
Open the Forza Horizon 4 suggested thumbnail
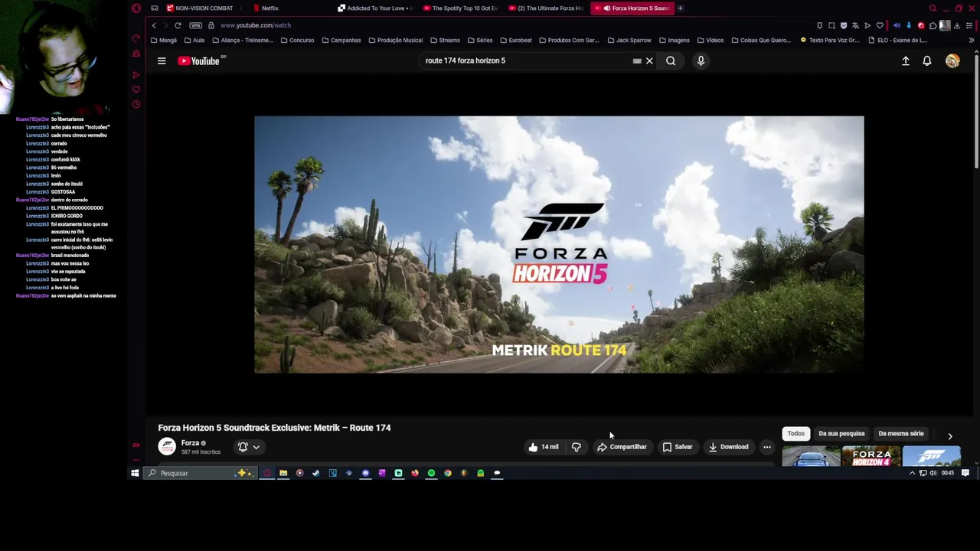pyautogui.click(x=871, y=457)
